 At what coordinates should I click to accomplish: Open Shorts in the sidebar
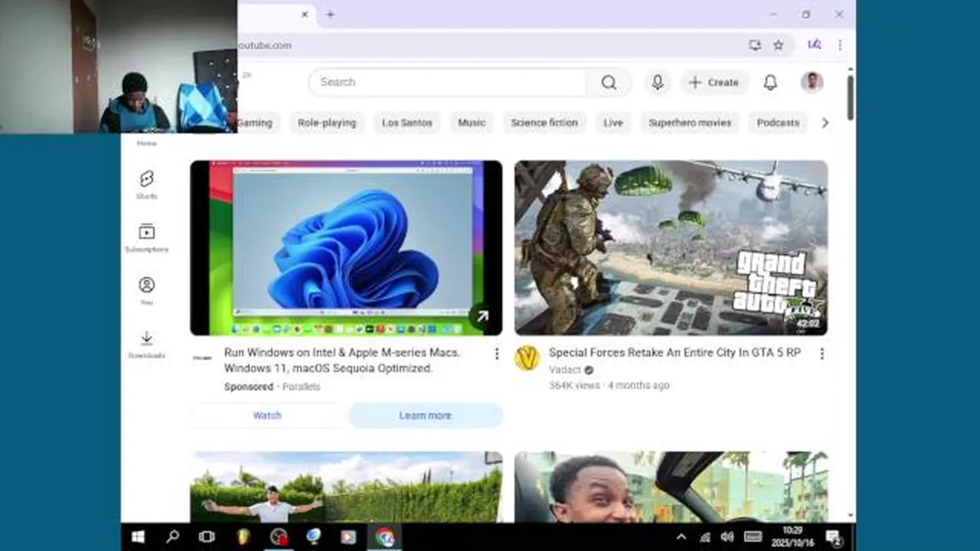(146, 184)
